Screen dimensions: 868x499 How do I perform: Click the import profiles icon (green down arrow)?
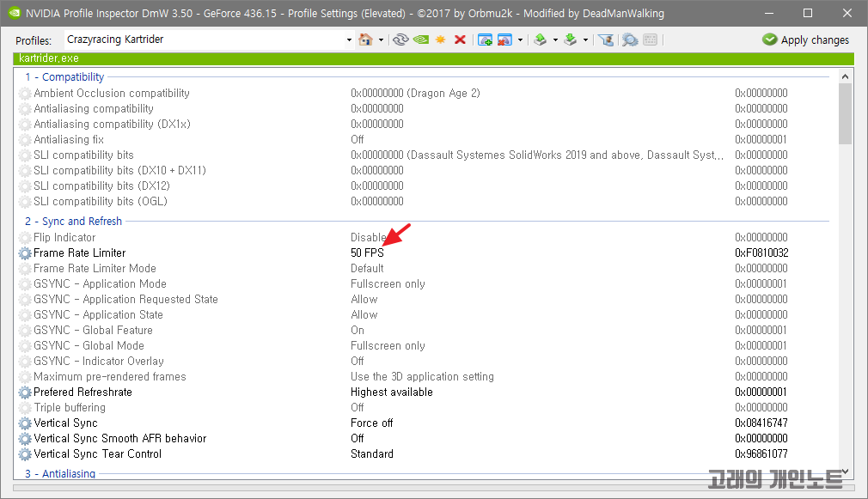(x=570, y=40)
